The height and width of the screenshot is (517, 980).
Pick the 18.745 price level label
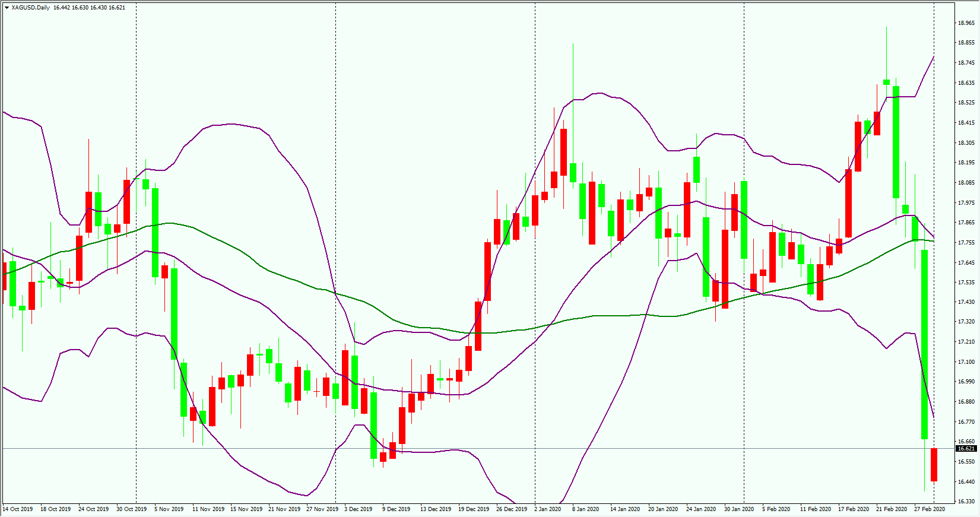pos(966,63)
